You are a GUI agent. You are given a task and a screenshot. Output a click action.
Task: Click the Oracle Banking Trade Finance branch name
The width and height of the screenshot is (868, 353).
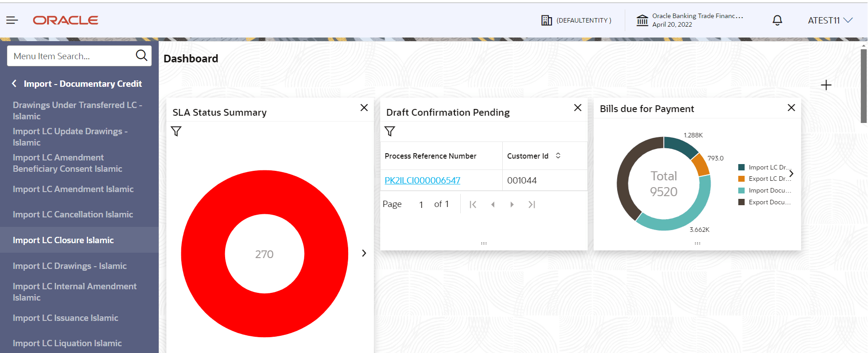tap(698, 16)
